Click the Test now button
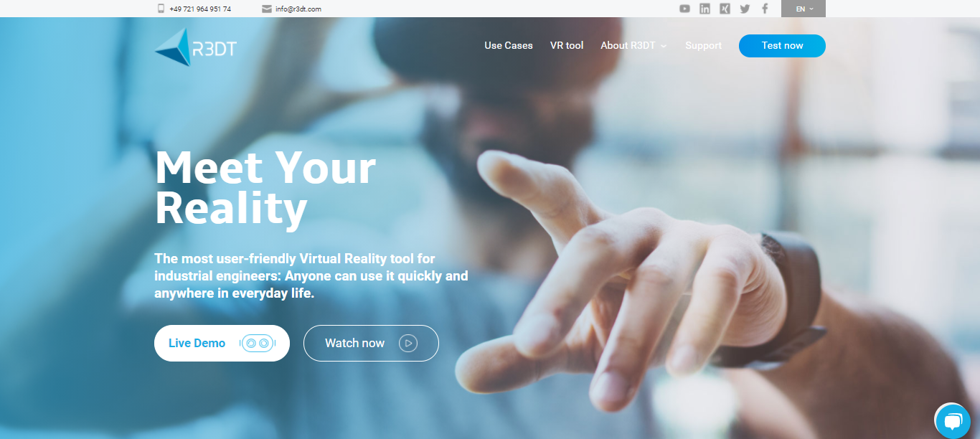The image size is (980, 439). [782, 45]
